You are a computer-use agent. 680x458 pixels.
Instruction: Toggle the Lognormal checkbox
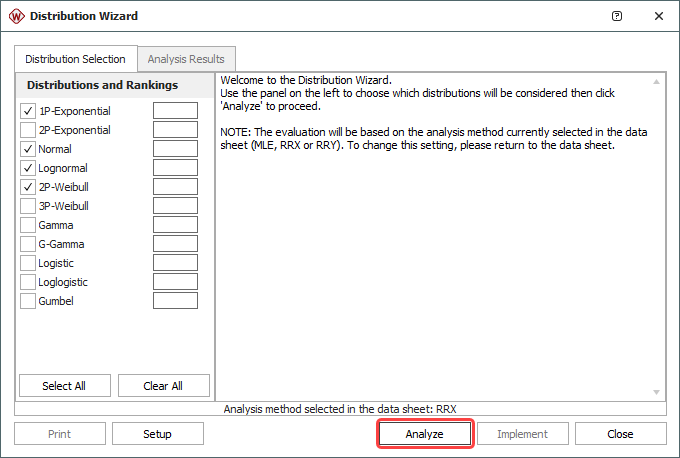(x=28, y=168)
